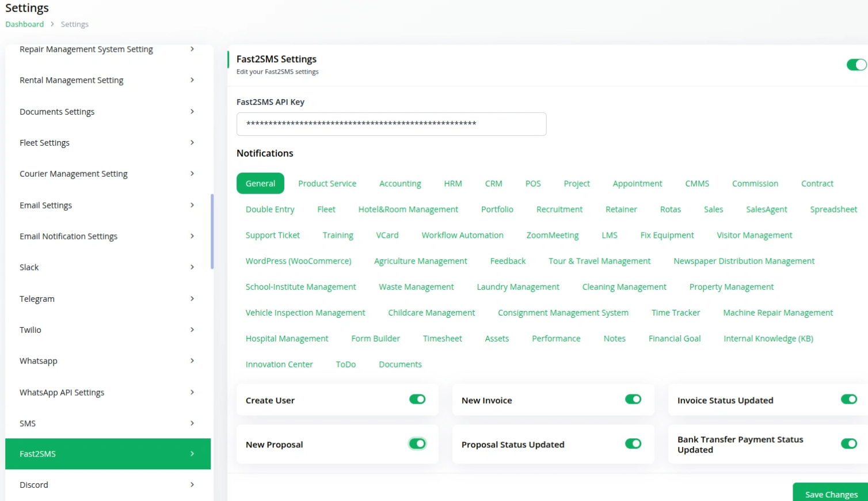Expand the Documents Settings chevron
Viewport: 868px width, 501px height.
click(192, 111)
